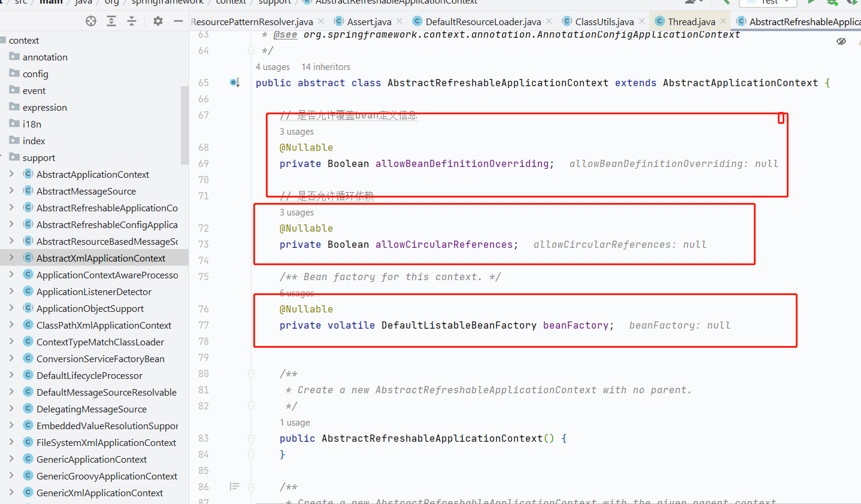Screen dimensions: 861x504
Task: Close the DefaultResourceLoader.java tab
Action: [x=549, y=21]
